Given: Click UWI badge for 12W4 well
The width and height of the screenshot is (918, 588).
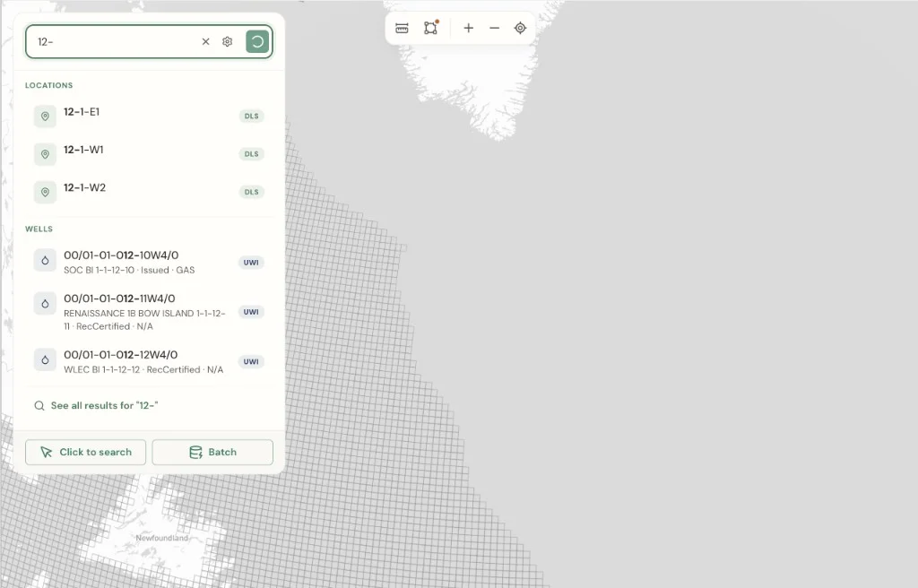Looking at the screenshot, I should pyautogui.click(x=251, y=361).
